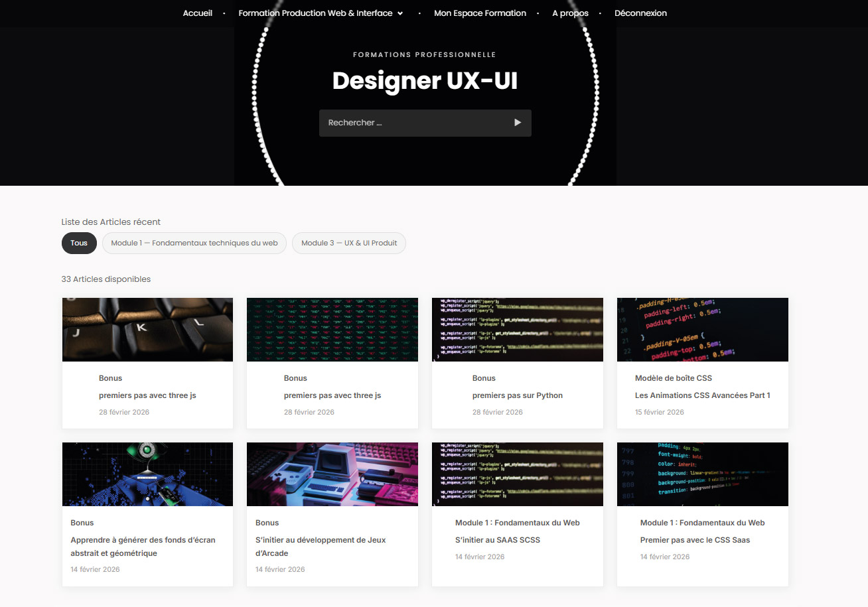The height and width of the screenshot is (607, 868).
Task: Click Déconnexion to log out
Action: pyautogui.click(x=640, y=13)
